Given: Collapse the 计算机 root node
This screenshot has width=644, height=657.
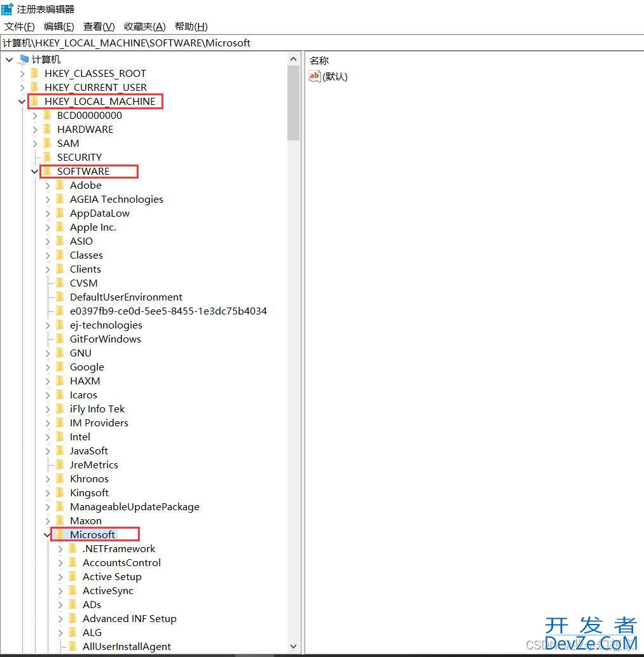Looking at the screenshot, I should tap(10, 60).
